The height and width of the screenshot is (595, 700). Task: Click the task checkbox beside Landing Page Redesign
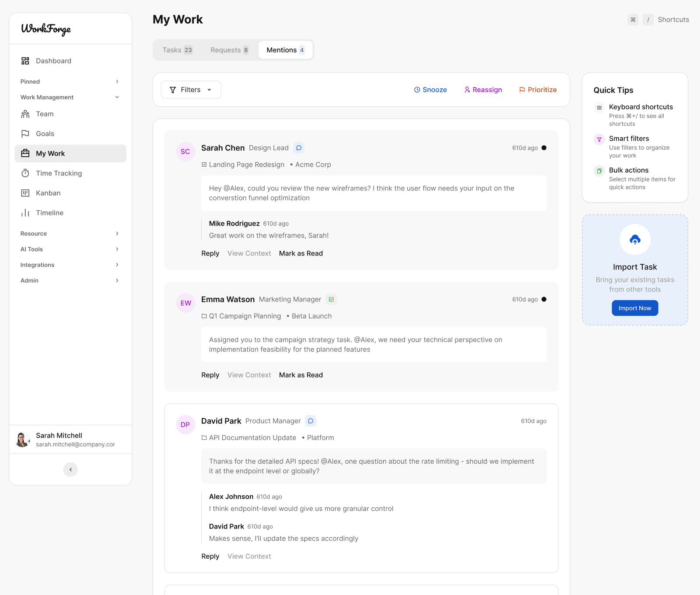pyautogui.click(x=204, y=164)
